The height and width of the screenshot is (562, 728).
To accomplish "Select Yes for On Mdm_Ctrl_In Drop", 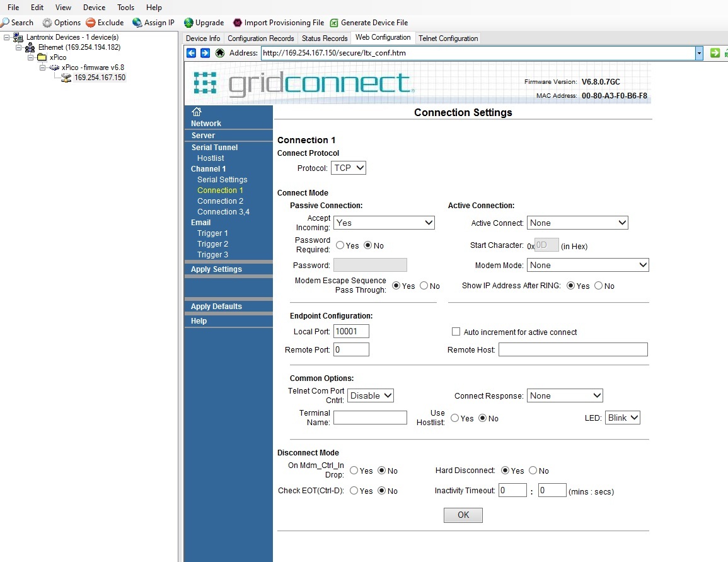I will 354,471.
